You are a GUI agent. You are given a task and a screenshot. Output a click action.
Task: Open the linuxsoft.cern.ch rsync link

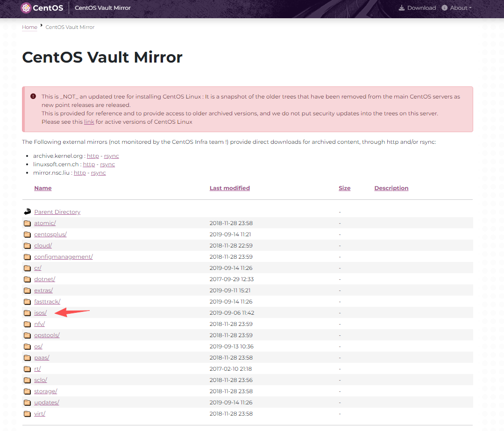[107, 164]
